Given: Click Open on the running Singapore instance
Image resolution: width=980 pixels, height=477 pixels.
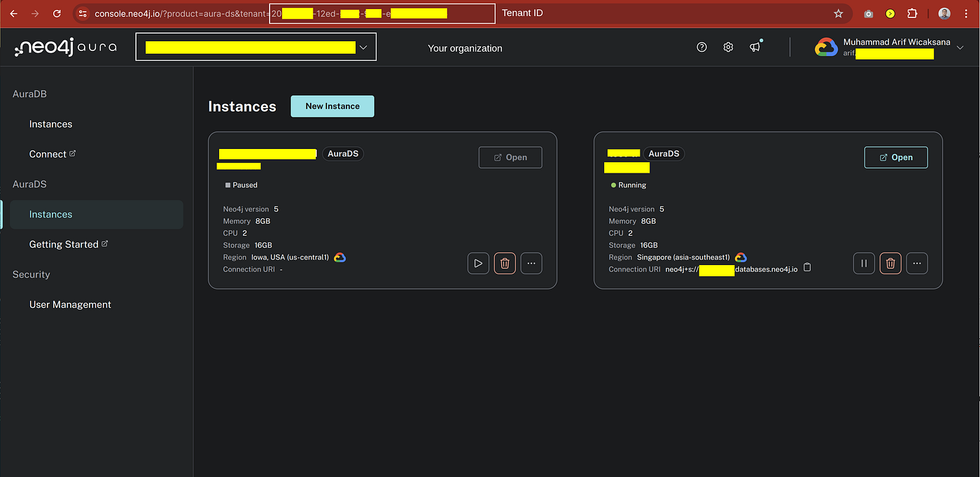Looking at the screenshot, I should [896, 157].
